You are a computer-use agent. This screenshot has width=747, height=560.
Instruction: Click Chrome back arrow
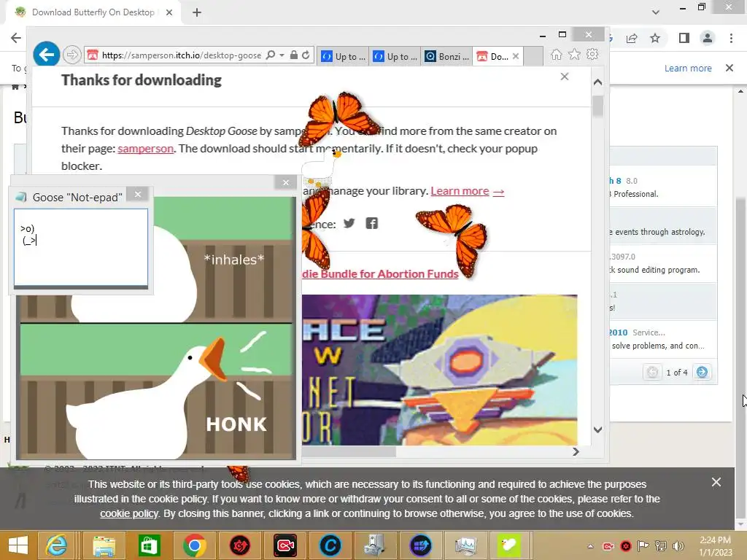16,38
